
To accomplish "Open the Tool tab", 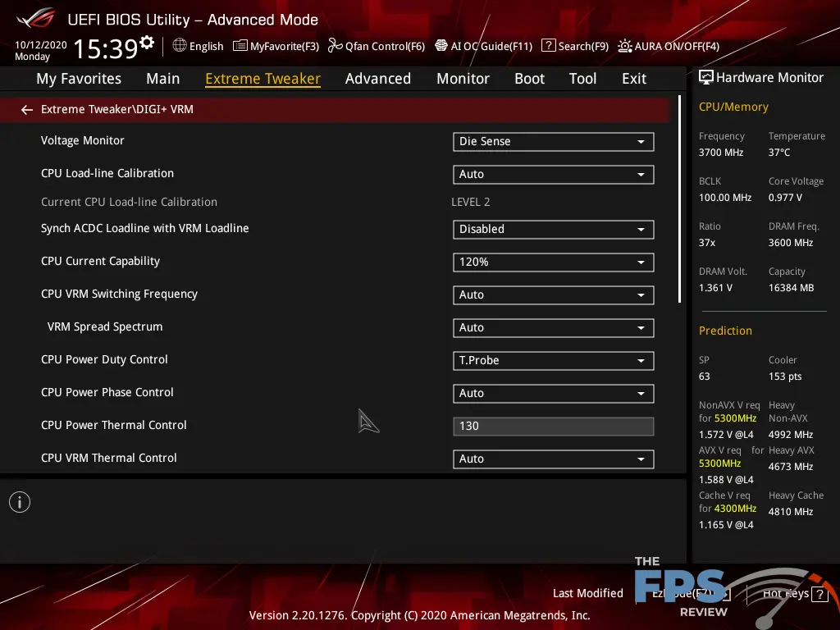I will pyautogui.click(x=583, y=79).
